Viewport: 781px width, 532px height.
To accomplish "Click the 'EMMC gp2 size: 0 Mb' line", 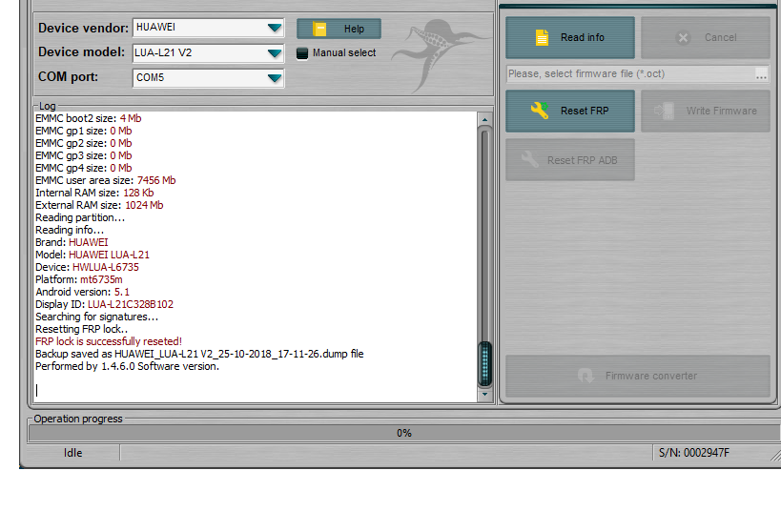I will click(84, 143).
